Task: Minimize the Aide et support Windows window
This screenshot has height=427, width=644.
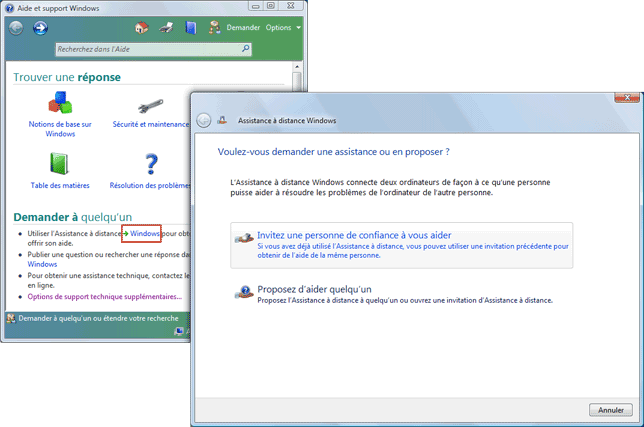Action: tap(256, 6)
